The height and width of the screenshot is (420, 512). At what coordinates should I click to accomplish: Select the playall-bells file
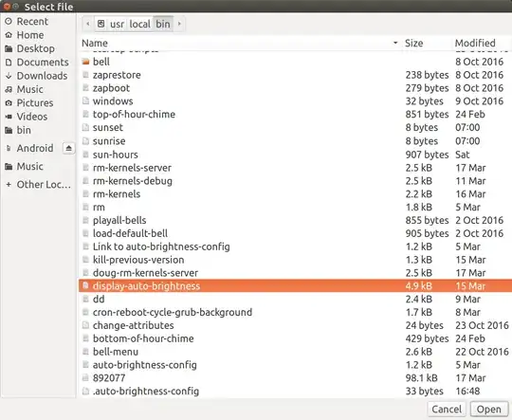(x=295, y=221)
